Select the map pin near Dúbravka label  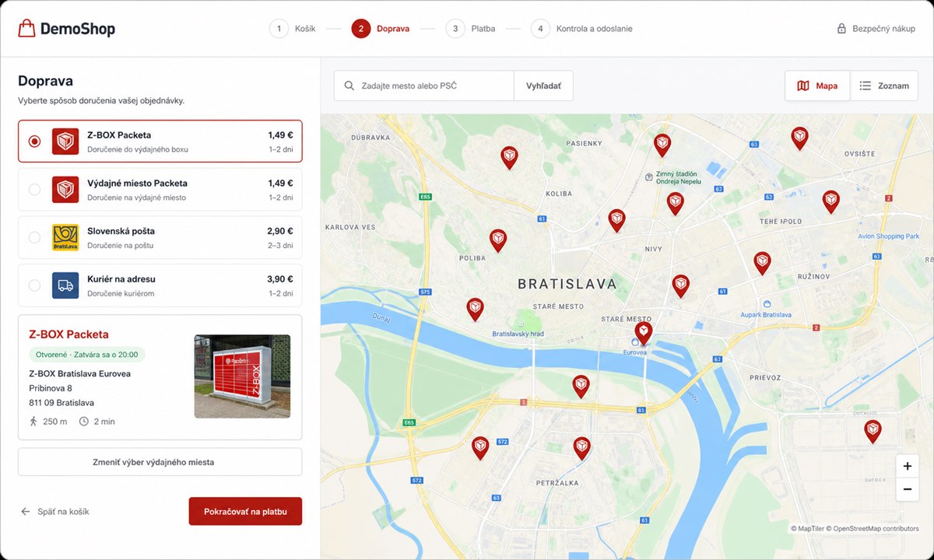click(509, 156)
